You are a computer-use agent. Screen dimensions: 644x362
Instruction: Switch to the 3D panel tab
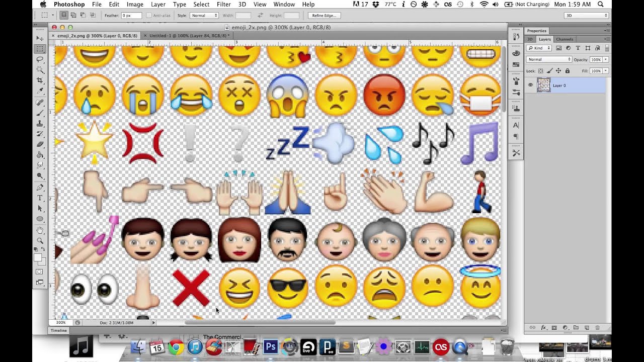(530, 39)
